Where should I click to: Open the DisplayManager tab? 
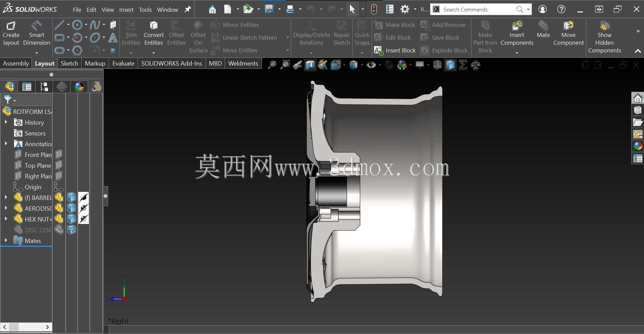pos(79,87)
